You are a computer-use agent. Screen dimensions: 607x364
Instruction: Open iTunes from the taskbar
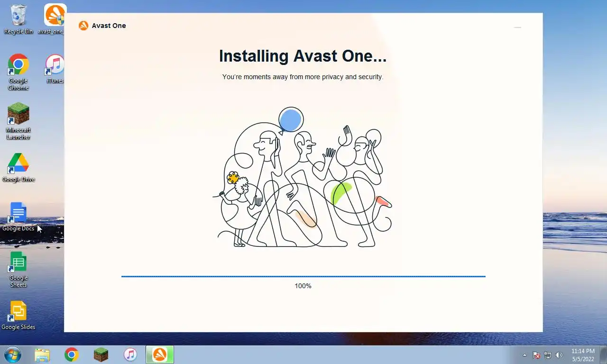coord(130,355)
